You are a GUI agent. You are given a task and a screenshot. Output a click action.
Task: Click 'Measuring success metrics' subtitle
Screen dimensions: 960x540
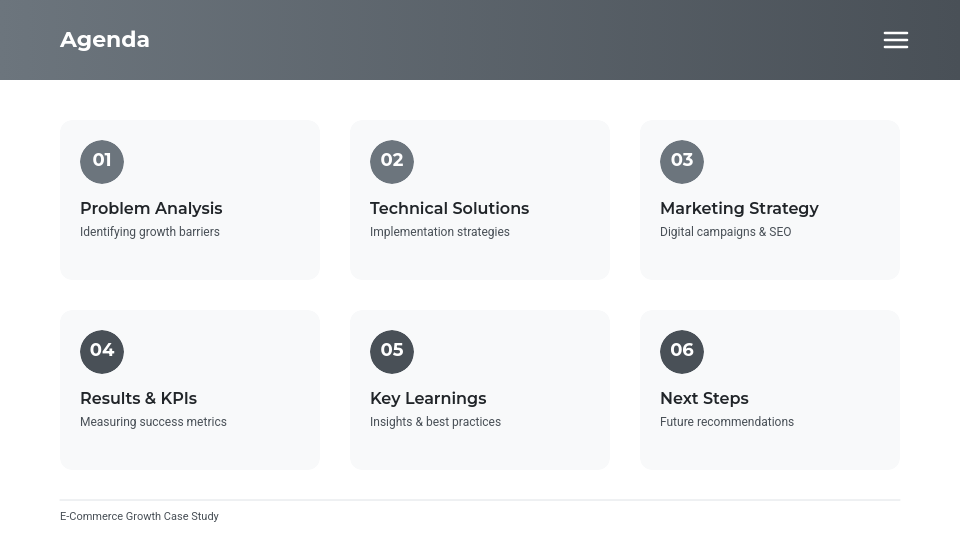153,422
